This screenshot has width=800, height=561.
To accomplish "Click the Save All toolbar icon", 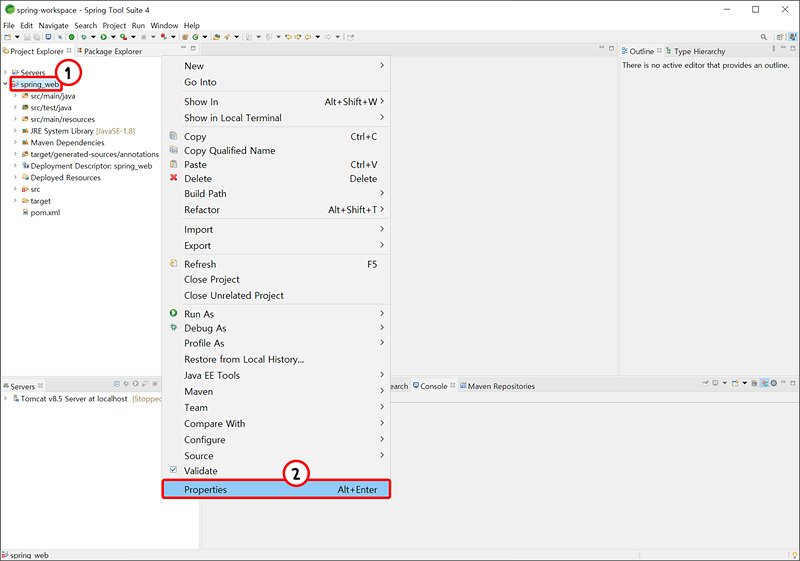I will tap(37, 37).
